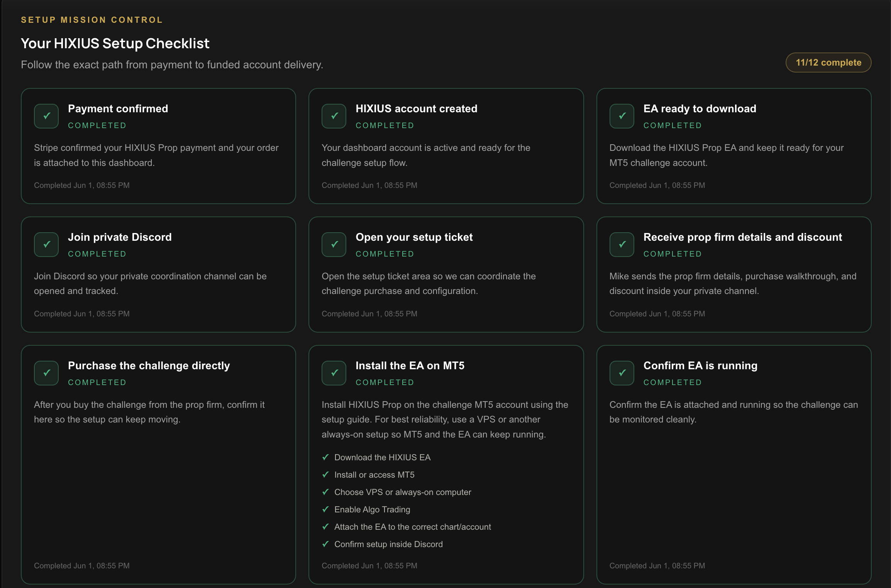Click the EA ready to download checkmark box
Image resolution: width=891 pixels, height=588 pixels.
(622, 116)
